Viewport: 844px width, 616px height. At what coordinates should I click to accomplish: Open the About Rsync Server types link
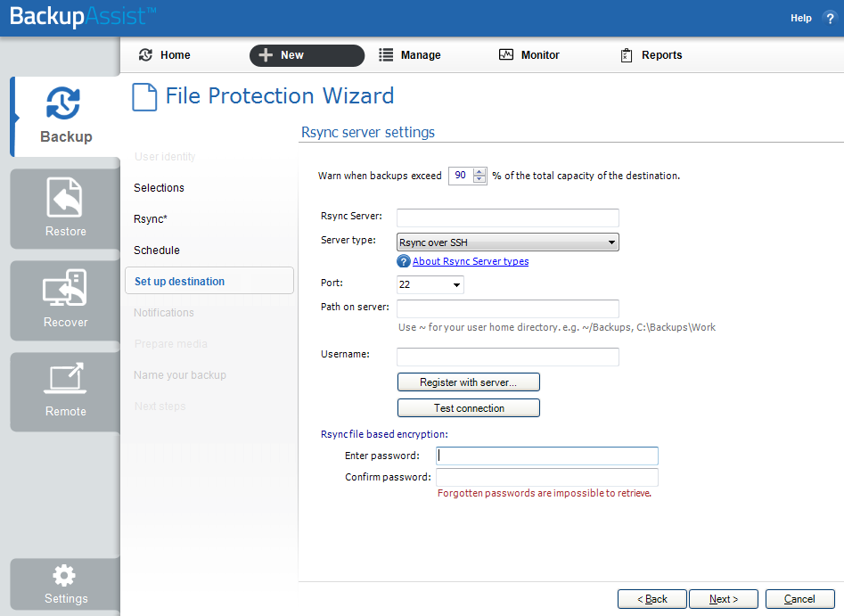pyautogui.click(x=471, y=262)
